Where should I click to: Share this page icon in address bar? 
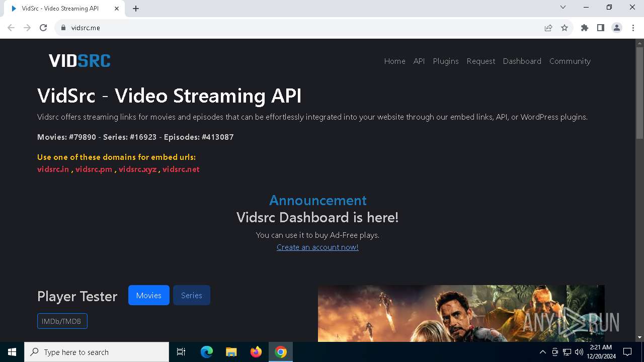click(548, 28)
